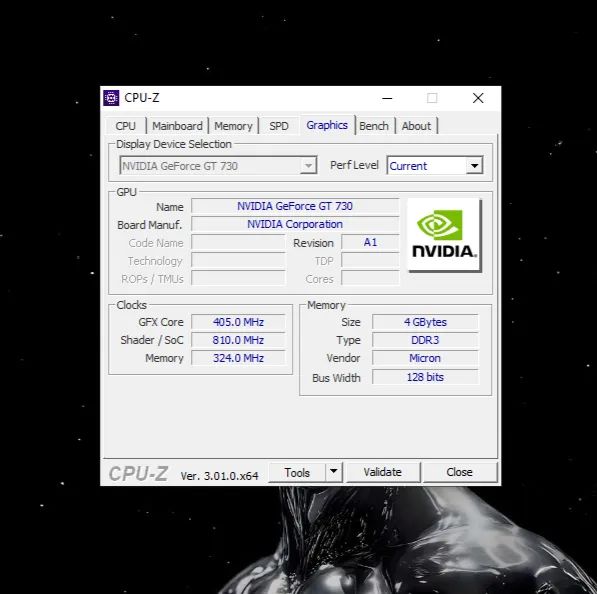Select the Graphics tab
The width and height of the screenshot is (597, 594).
point(327,125)
